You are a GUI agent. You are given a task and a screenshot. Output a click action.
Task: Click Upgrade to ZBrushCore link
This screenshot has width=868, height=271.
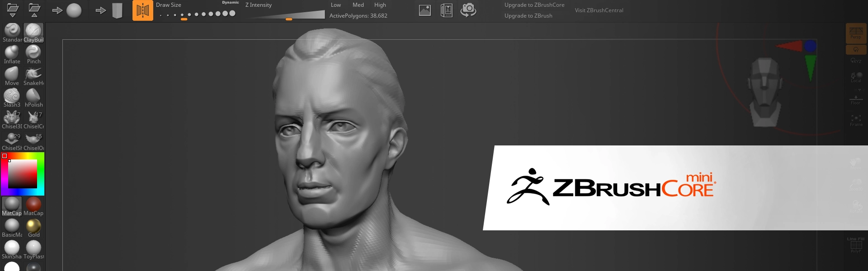coord(534,5)
